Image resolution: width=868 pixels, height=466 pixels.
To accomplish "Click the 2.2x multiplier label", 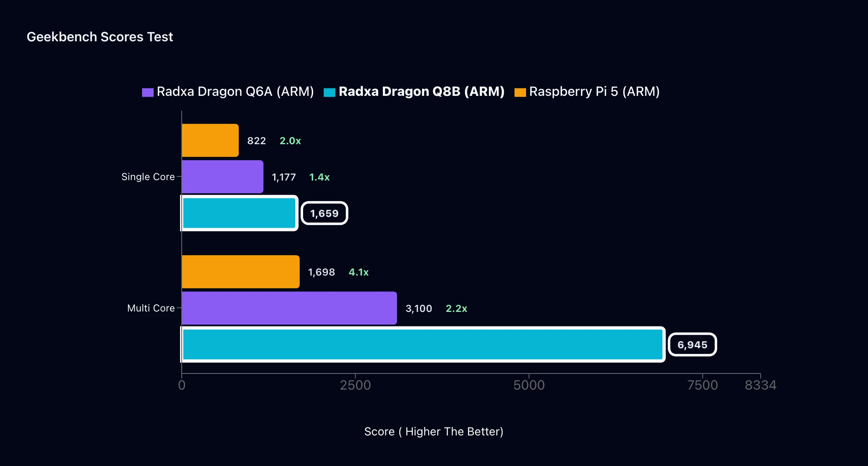I will 456,309.
